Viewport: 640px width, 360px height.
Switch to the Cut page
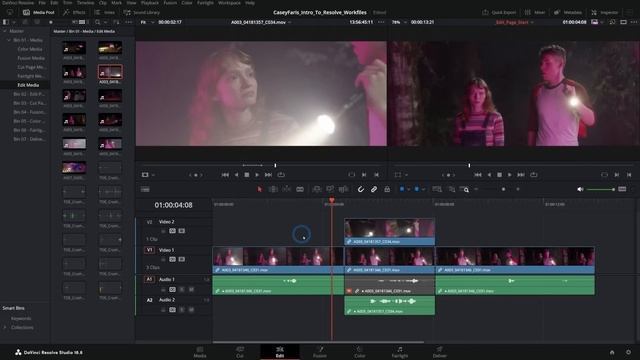click(x=240, y=352)
